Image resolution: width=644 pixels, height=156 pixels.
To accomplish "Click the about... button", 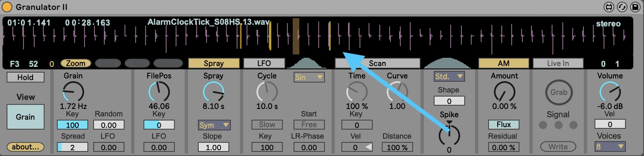I will [25, 147].
